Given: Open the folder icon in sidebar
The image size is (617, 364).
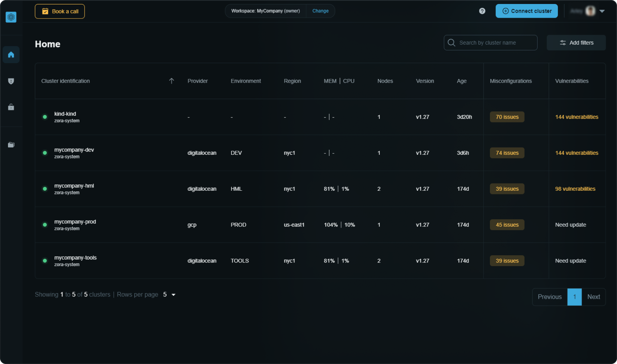Looking at the screenshot, I should (x=11, y=145).
